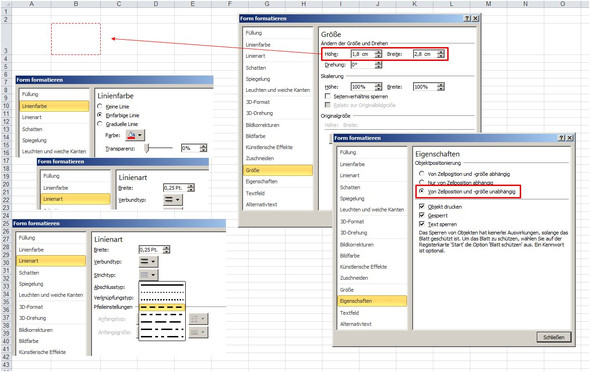
Task: Select highlighted Eigenschaften in the Eigenschaften dialog list
Action: (372, 301)
